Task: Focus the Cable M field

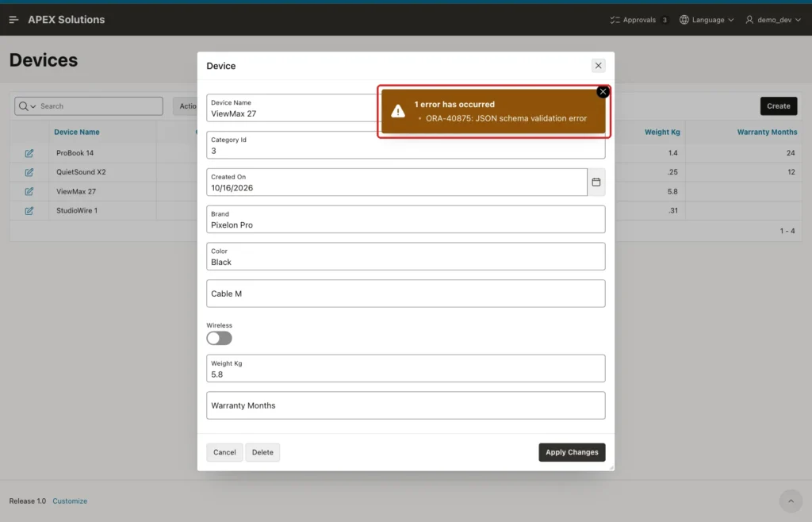Action: (405, 294)
